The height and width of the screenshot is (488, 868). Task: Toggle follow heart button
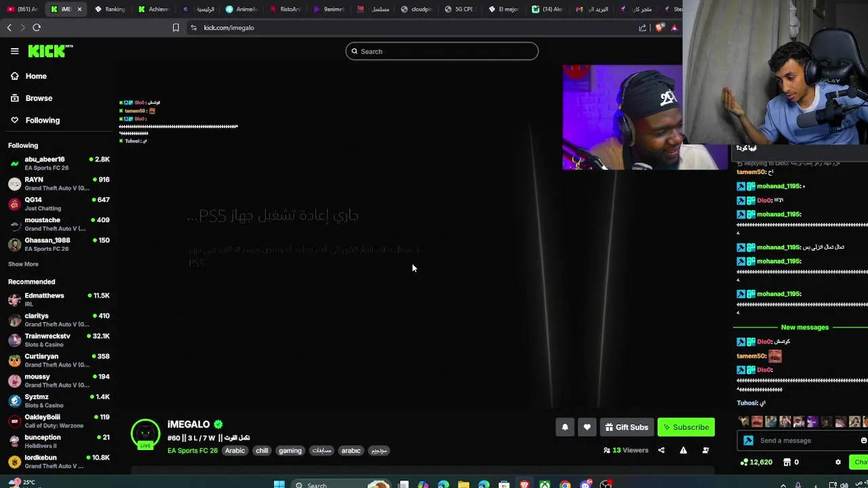click(587, 427)
